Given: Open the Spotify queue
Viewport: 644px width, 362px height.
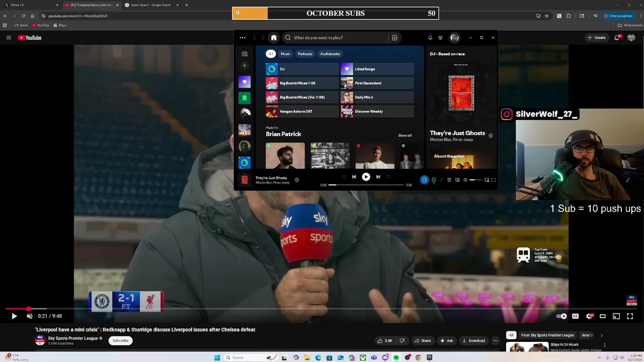Looking at the screenshot, I should (x=449, y=180).
